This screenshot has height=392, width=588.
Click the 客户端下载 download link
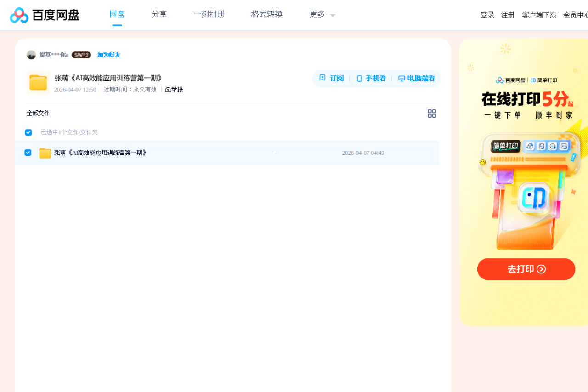[539, 15]
